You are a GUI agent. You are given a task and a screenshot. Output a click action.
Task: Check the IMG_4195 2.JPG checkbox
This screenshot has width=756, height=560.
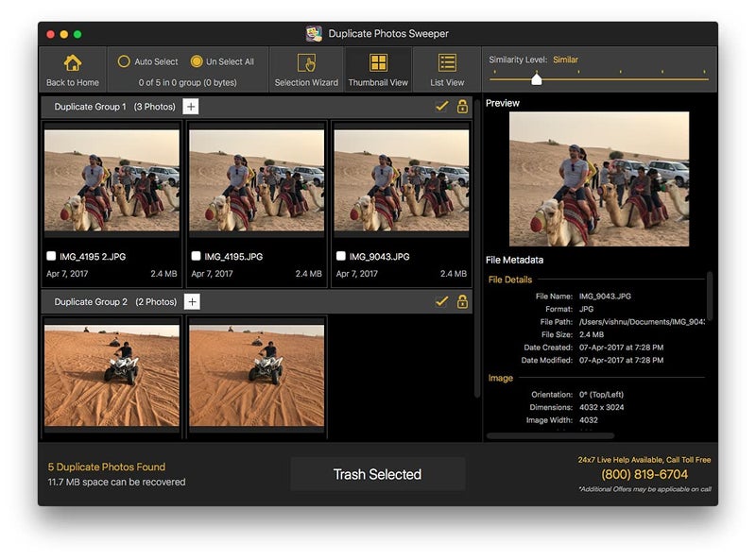pyautogui.click(x=51, y=256)
